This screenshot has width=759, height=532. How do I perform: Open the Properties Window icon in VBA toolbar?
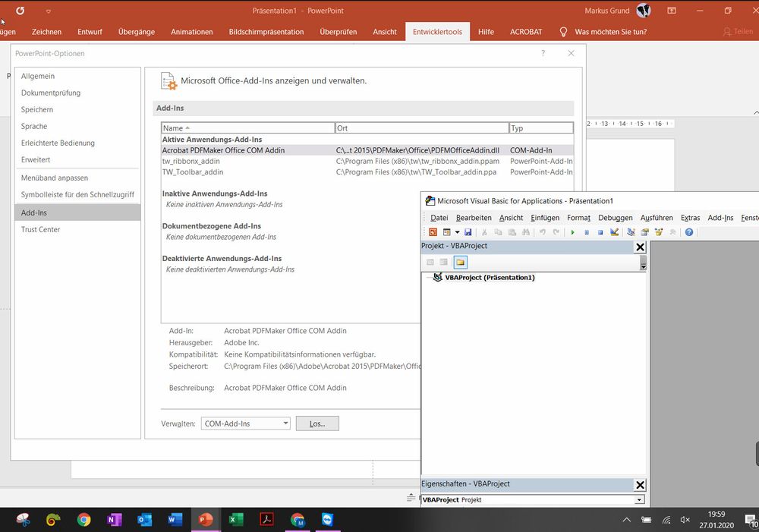[x=644, y=232]
